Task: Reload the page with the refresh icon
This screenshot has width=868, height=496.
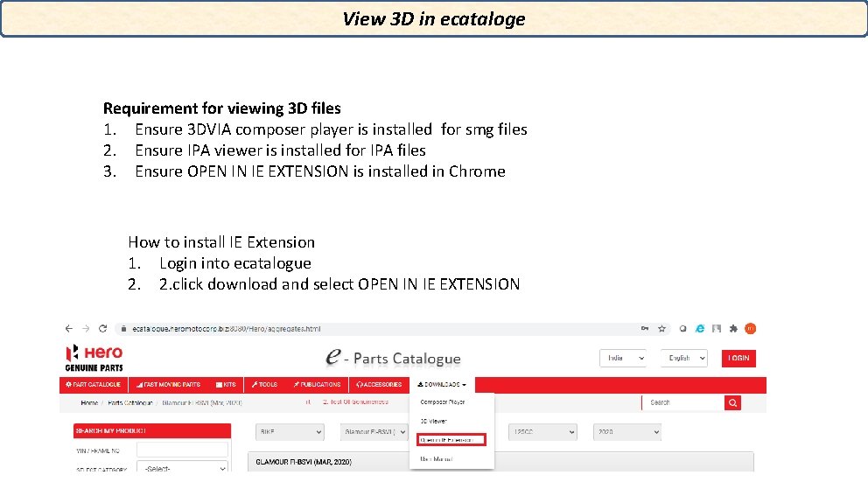Action: pyautogui.click(x=103, y=328)
